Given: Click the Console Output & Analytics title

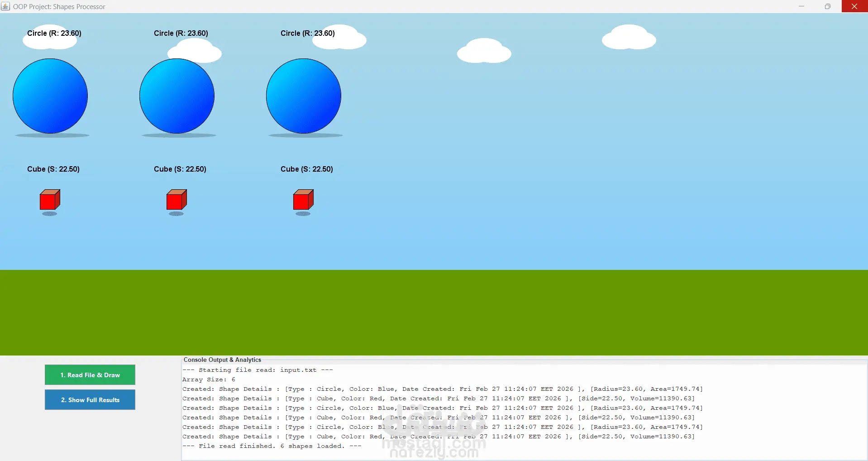Looking at the screenshot, I should tap(222, 360).
